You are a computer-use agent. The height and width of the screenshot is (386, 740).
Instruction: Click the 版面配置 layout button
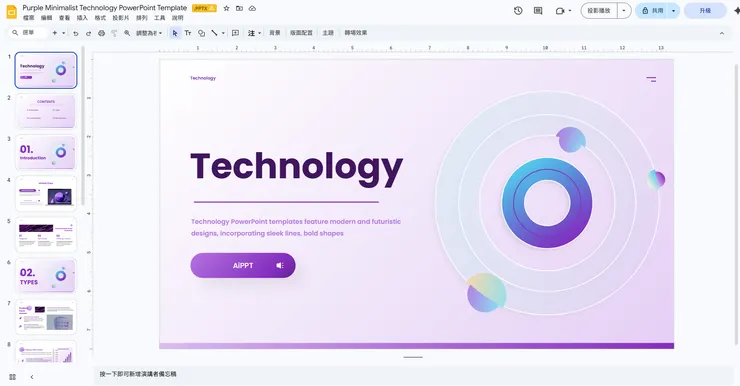coord(301,33)
